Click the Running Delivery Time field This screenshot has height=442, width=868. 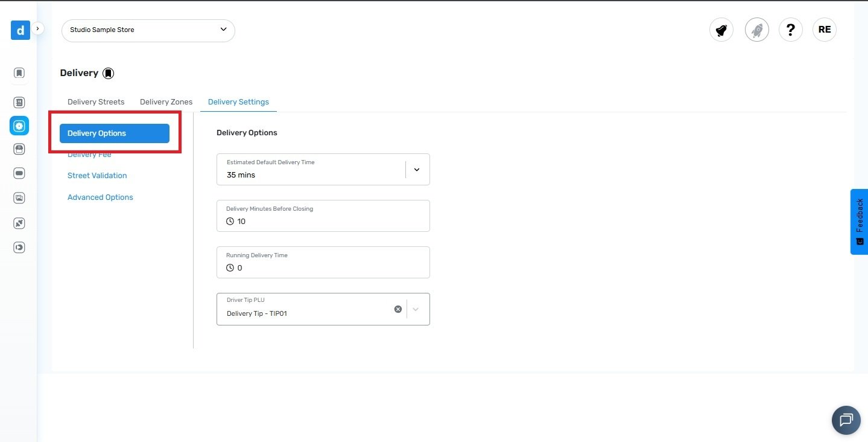[323, 263]
